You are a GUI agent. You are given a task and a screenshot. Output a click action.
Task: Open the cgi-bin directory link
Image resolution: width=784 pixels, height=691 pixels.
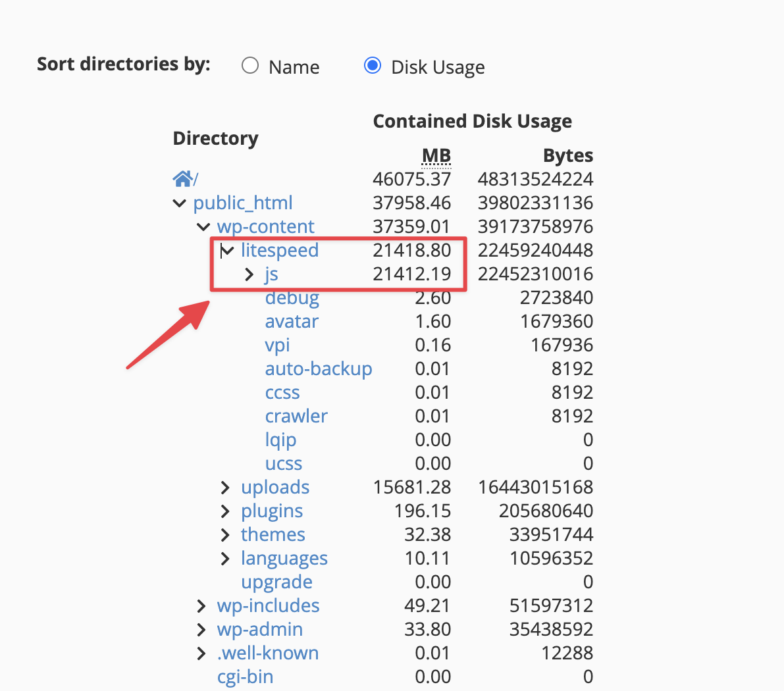tap(245, 677)
